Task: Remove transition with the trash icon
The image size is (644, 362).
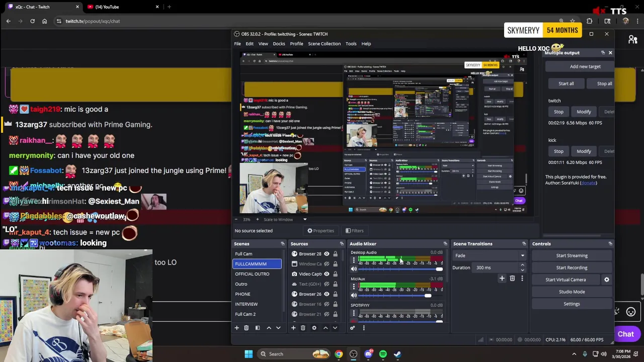Action: point(512,278)
